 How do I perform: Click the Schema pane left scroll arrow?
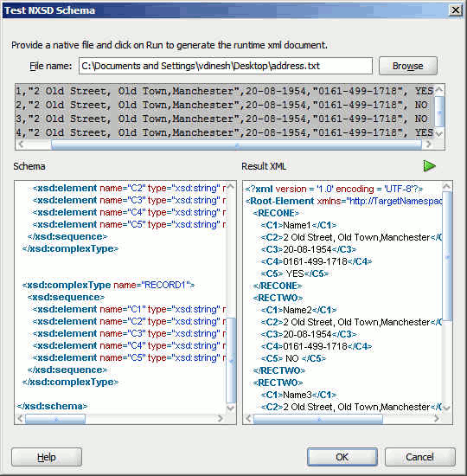(x=20, y=419)
